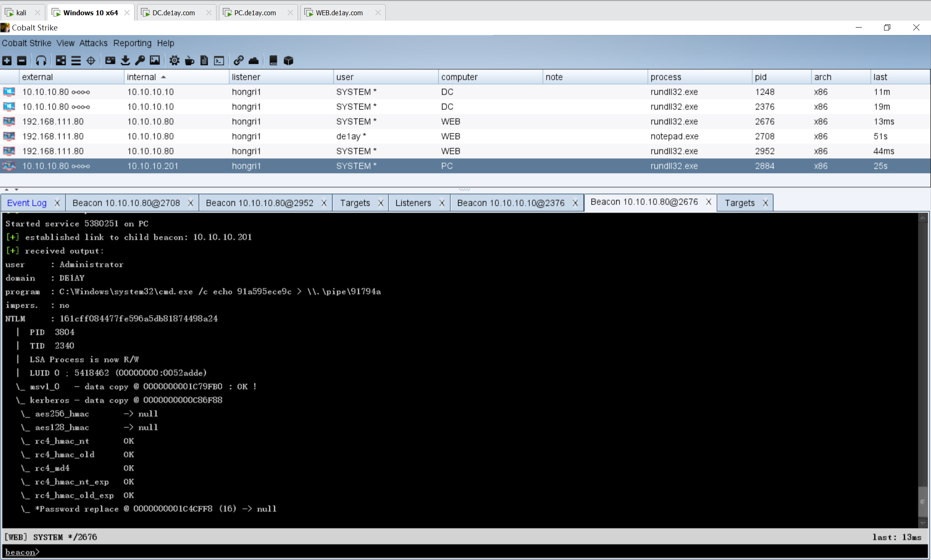Viewport: 931px width, 560px height.
Task: Sort sessions by the arch column header
Action: tap(841, 77)
